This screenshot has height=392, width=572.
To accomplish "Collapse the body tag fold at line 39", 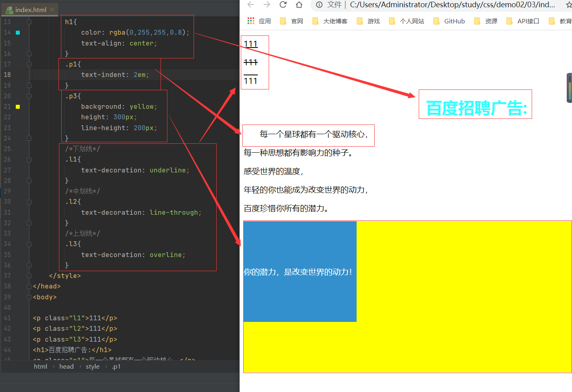I will point(29,297).
